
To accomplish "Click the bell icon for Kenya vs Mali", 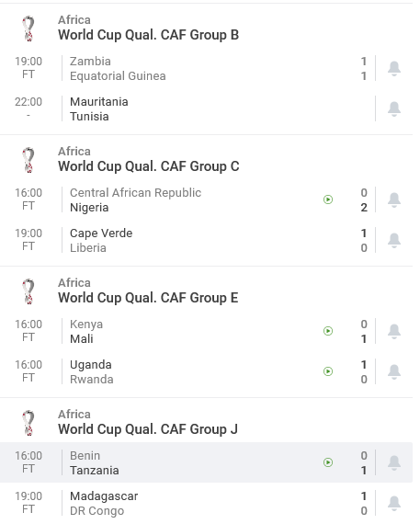I will click(x=394, y=331).
